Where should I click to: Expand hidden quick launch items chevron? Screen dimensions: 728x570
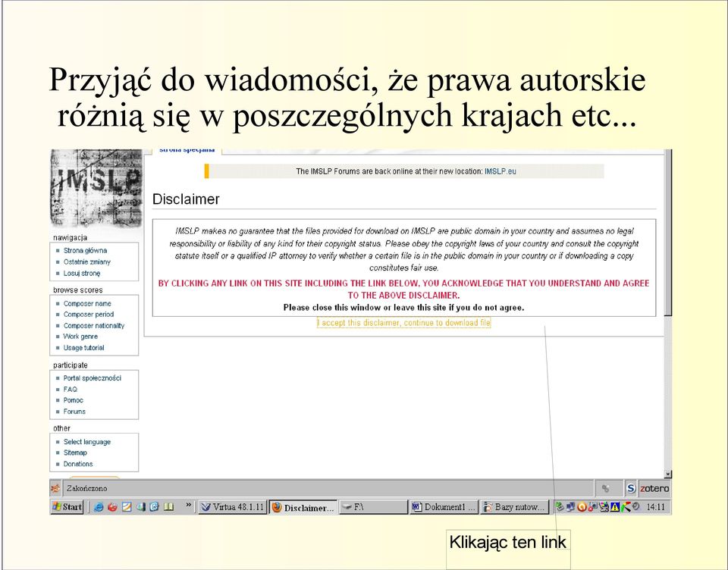click(x=189, y=505)
